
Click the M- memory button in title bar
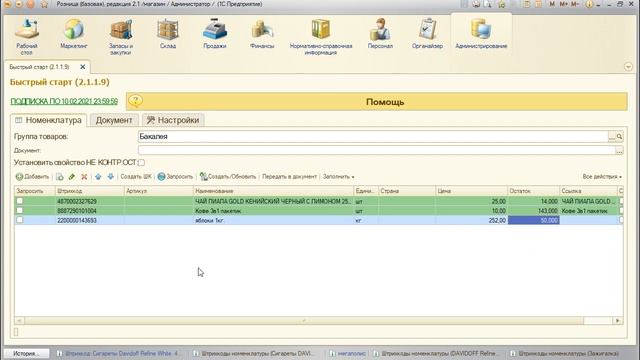(575, 4)
